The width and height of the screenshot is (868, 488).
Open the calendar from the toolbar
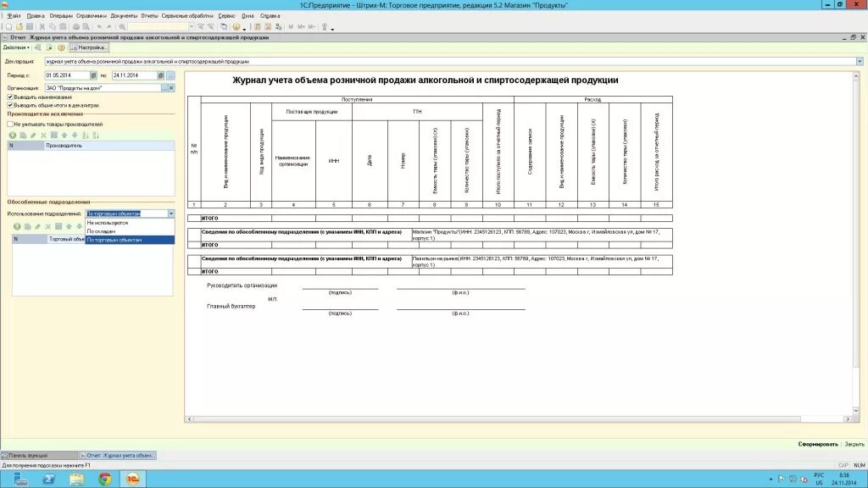tap(268, 26)
